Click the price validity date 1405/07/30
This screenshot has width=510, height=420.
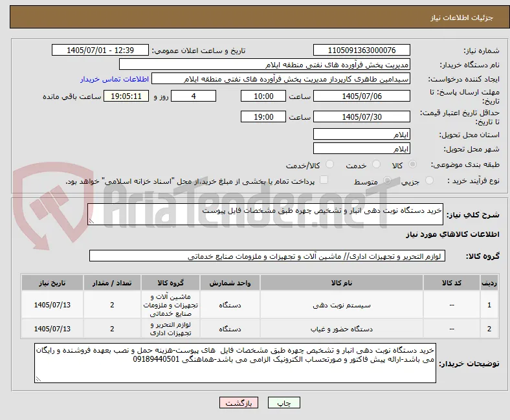point(361,116)
